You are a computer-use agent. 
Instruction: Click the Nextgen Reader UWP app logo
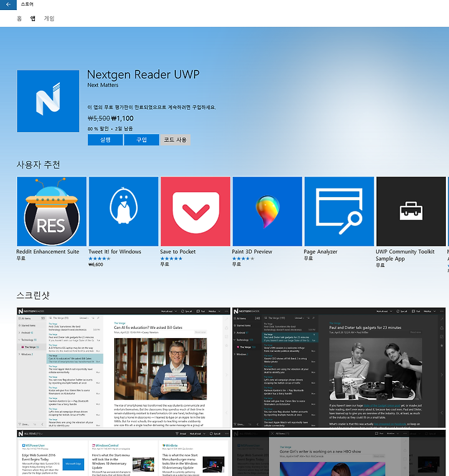coord(48,101)
